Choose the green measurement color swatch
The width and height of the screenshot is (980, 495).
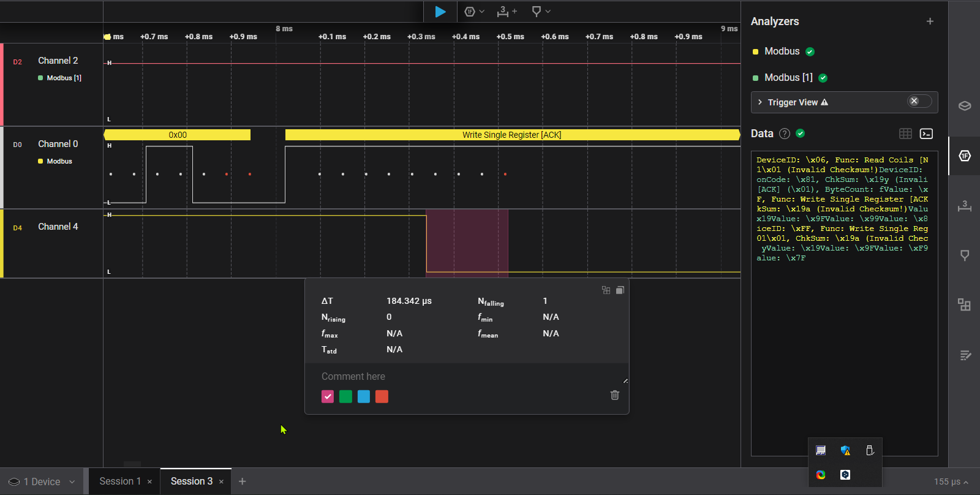click(x=345, y=396)
